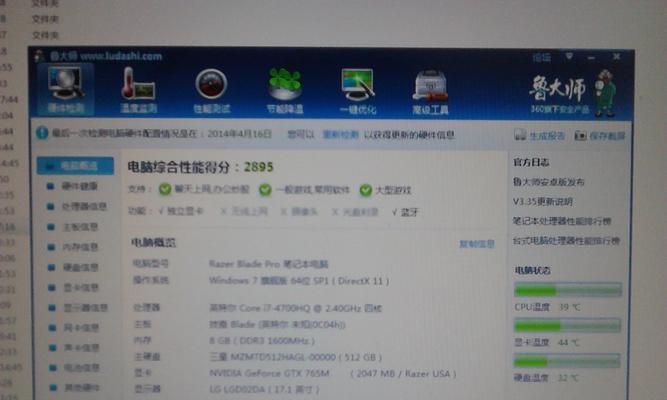Open the title bar dropdown menu arrow
Image resolution: width=667 pixels, height=400 pixels.
point(569,56)
